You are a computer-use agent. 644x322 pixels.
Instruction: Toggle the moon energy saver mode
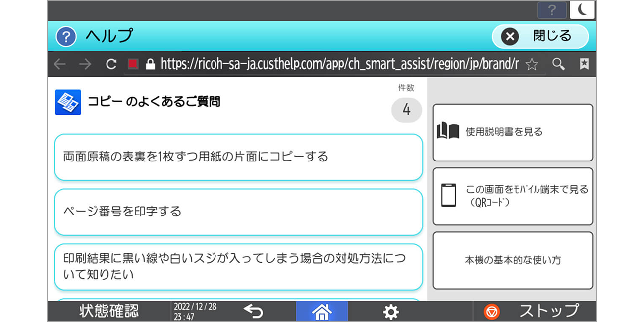point(582,10)
